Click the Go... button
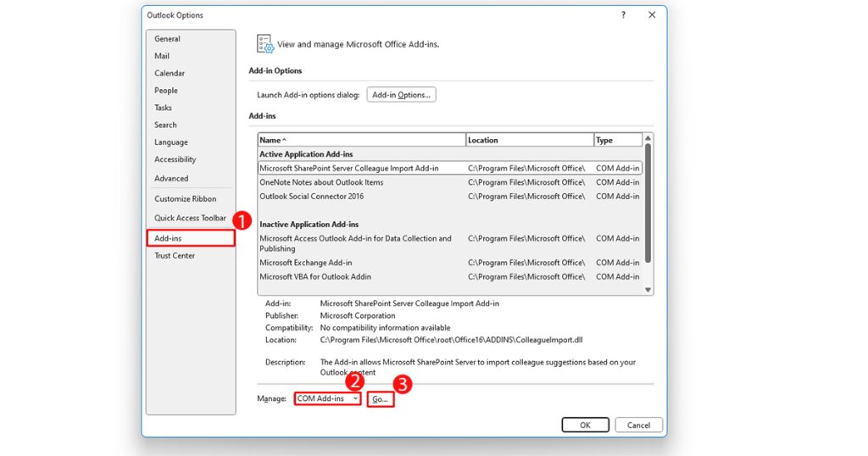This screenshot has width=868, height=456. (381, 399)
